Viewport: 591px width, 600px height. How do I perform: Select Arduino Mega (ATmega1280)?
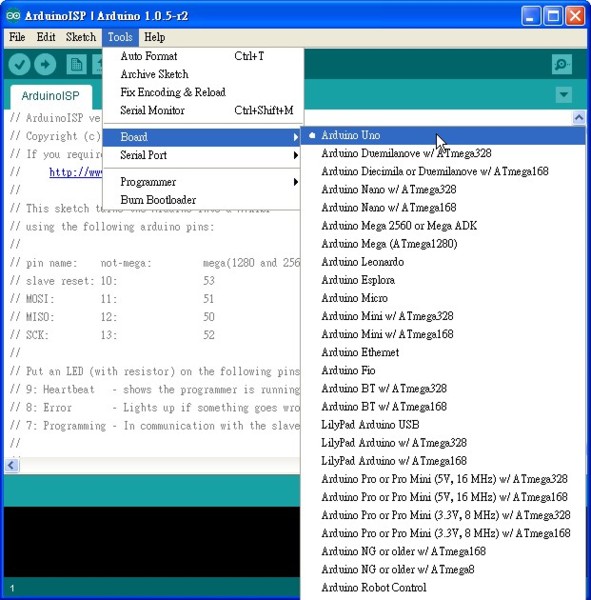tap(443, 244)
